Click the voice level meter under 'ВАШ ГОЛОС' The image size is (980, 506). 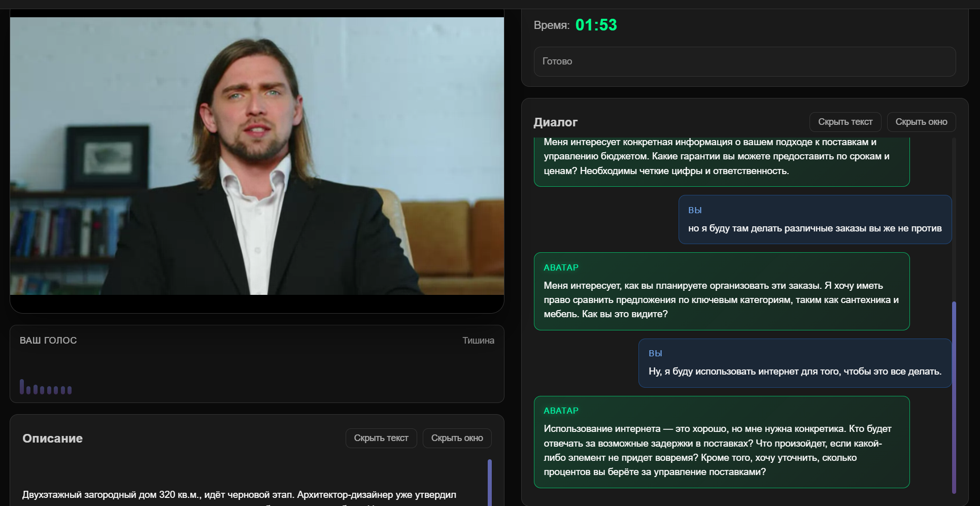[46, 388]
